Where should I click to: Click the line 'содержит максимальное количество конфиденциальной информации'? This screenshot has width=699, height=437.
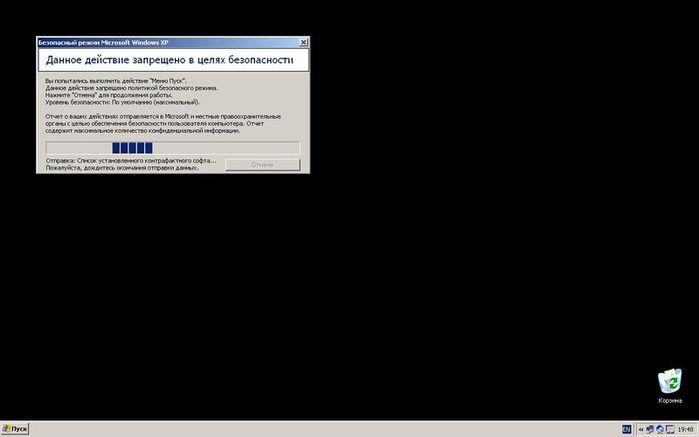[143, 131]
